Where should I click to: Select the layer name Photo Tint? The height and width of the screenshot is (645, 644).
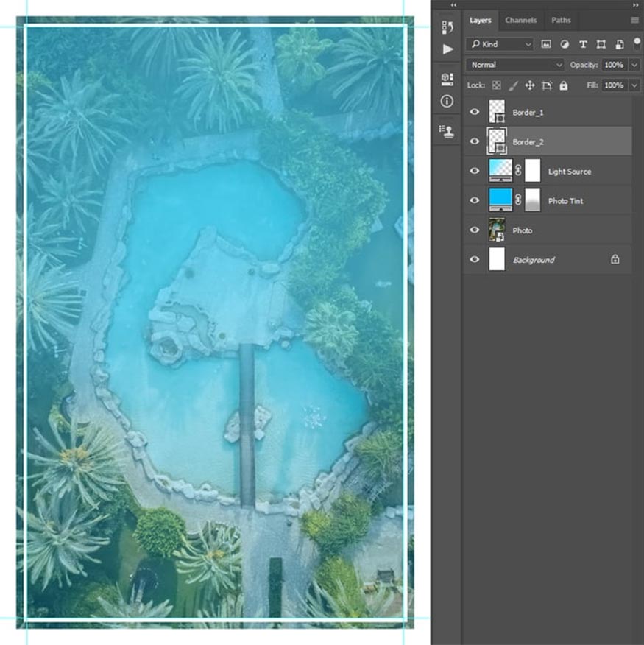(x=565, y=201)
